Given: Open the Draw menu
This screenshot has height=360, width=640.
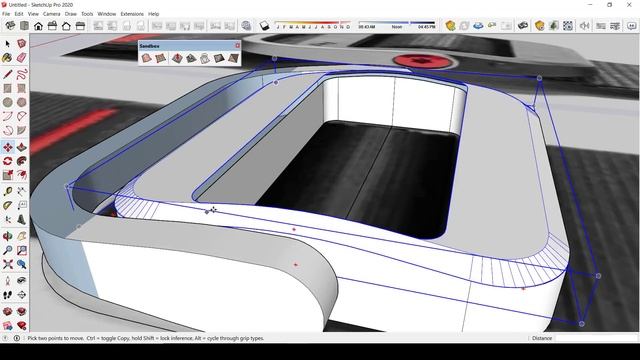Looking at the screenshot, I should tap(71, 14).
